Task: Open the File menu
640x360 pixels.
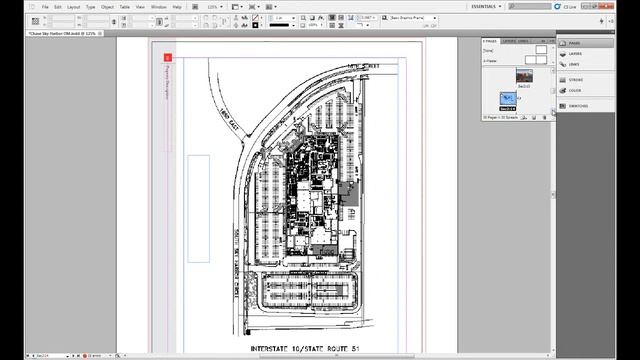Action: point(45,7)
